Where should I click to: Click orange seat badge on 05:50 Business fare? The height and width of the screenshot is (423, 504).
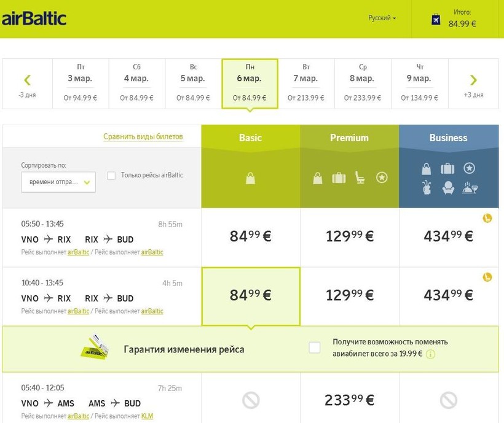click(487, 218)
